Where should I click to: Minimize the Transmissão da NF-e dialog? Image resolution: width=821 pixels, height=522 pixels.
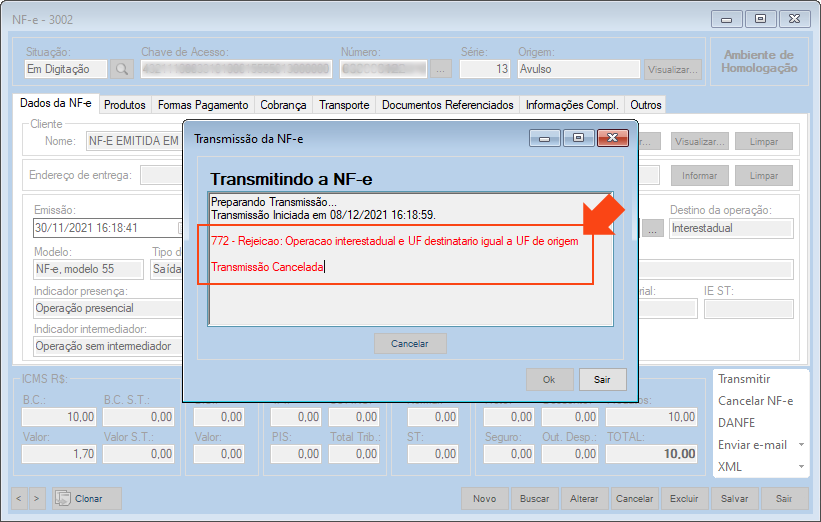[545, 139]
